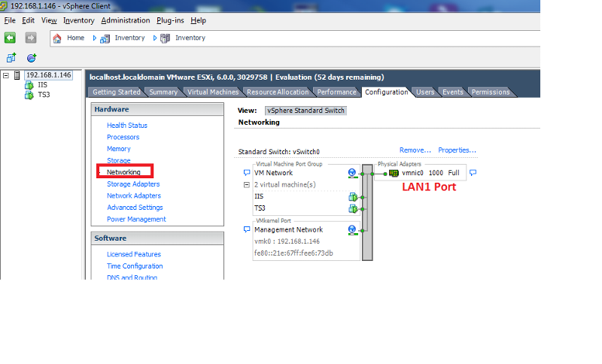The width and height of the screenshot is (602, 364).
Task: Open Licensed Features under Software
Action: (134, 254)
